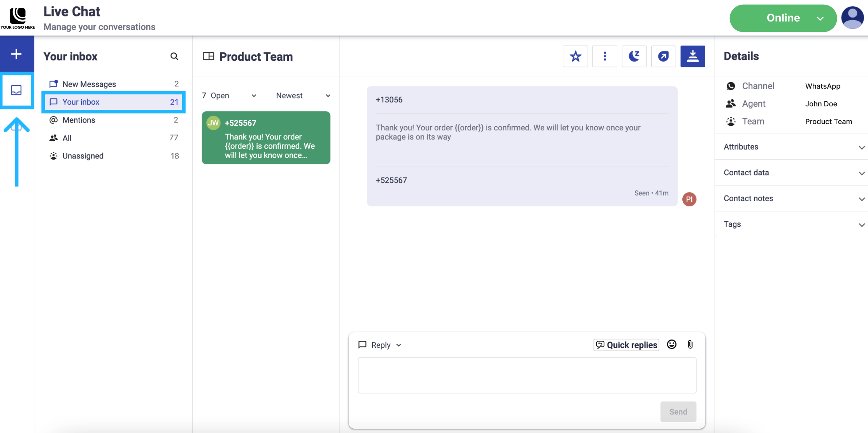This screenshot has height=433, width=868.
Task: Toggle the conversation list panel icon
Action: [208, 56]
